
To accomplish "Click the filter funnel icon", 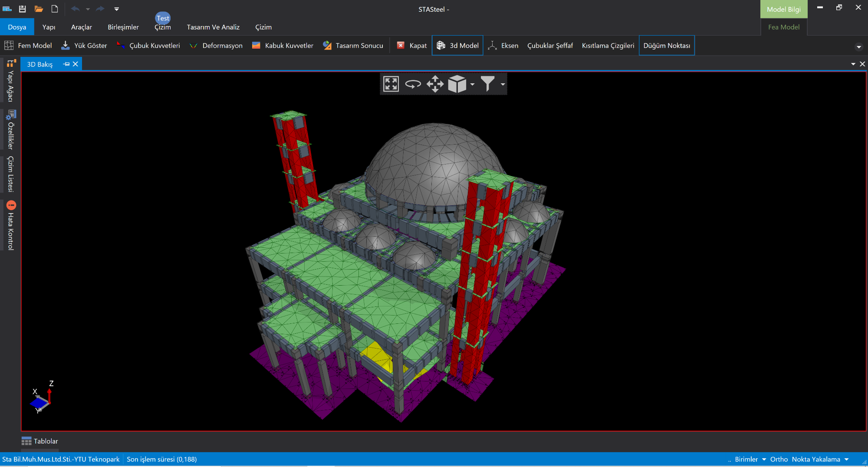I will coord(487,84).
